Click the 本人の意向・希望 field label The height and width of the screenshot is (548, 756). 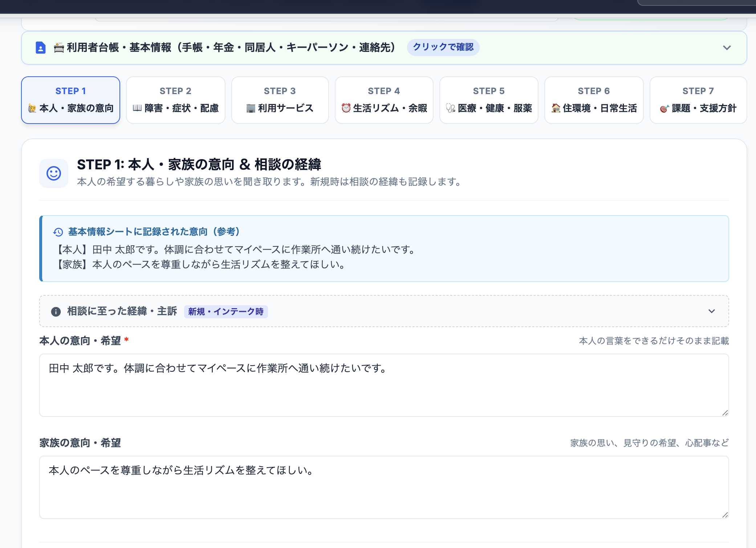click(x=80, y=341)
